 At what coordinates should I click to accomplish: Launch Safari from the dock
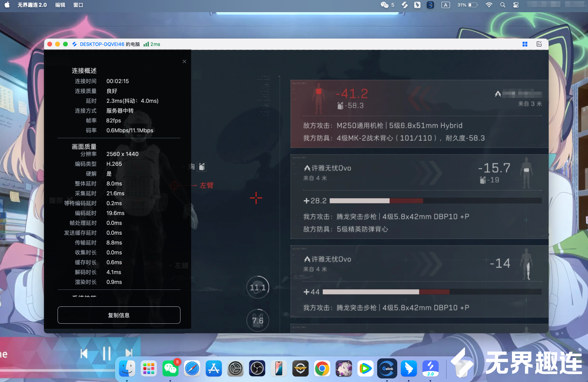tap(192, 369)
